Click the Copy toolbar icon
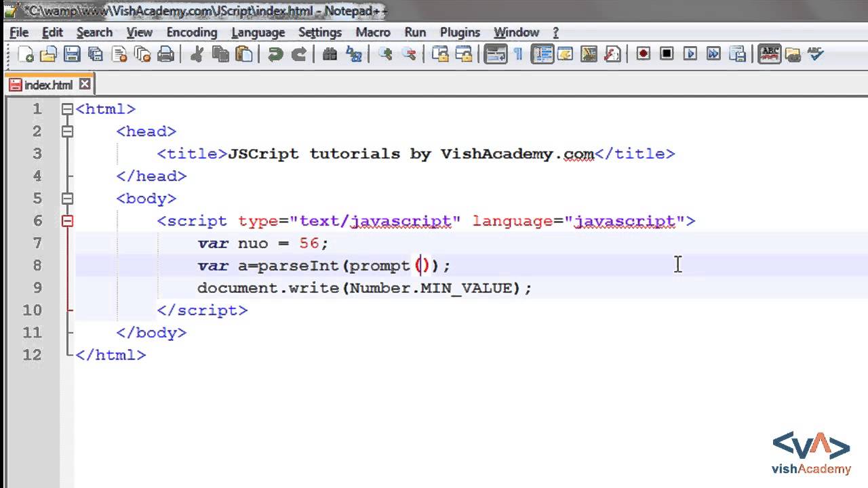 (x=220, y=54)
